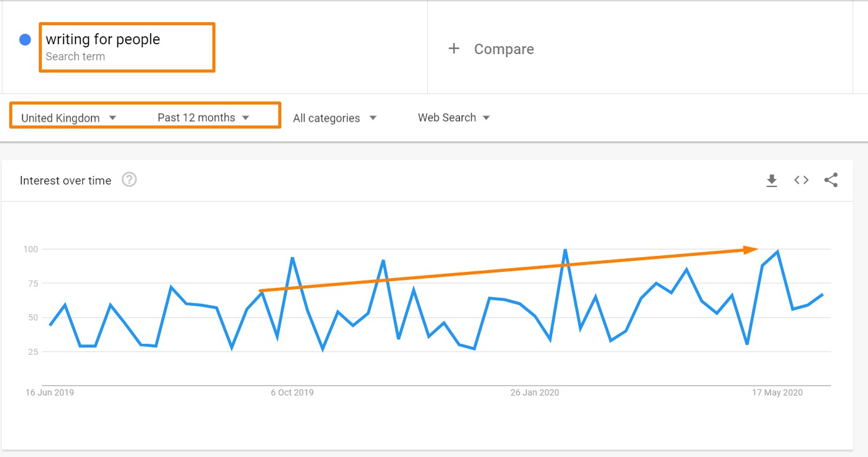The image size is (868, 457).
Task: Click the Search term label under the query
Action: click(x=76, y=57)
